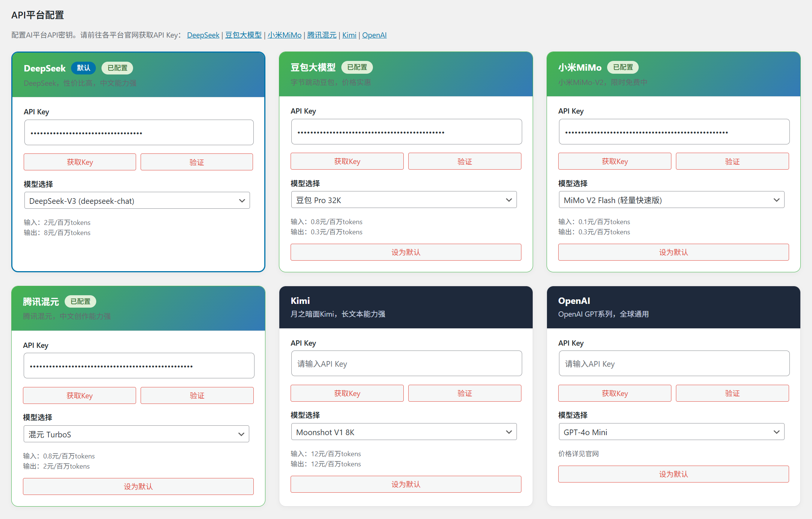Open the GPT-4o Mini model dropdown

[672, 432]
